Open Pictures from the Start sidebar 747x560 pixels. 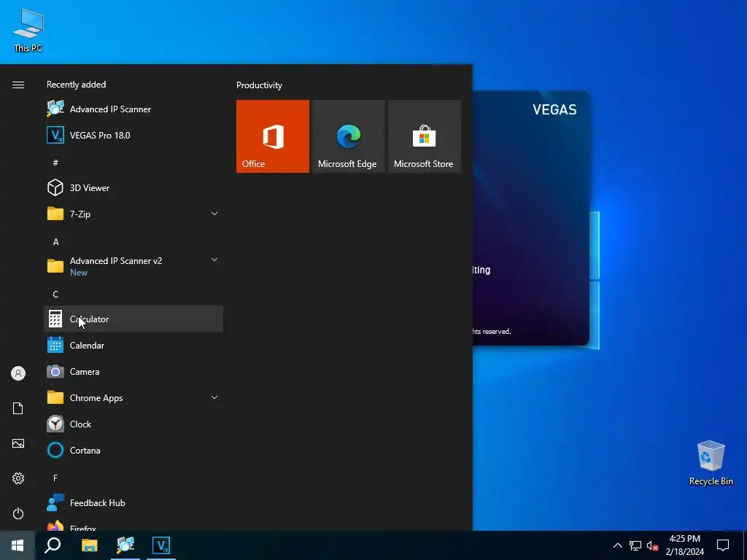coord(18,443)
